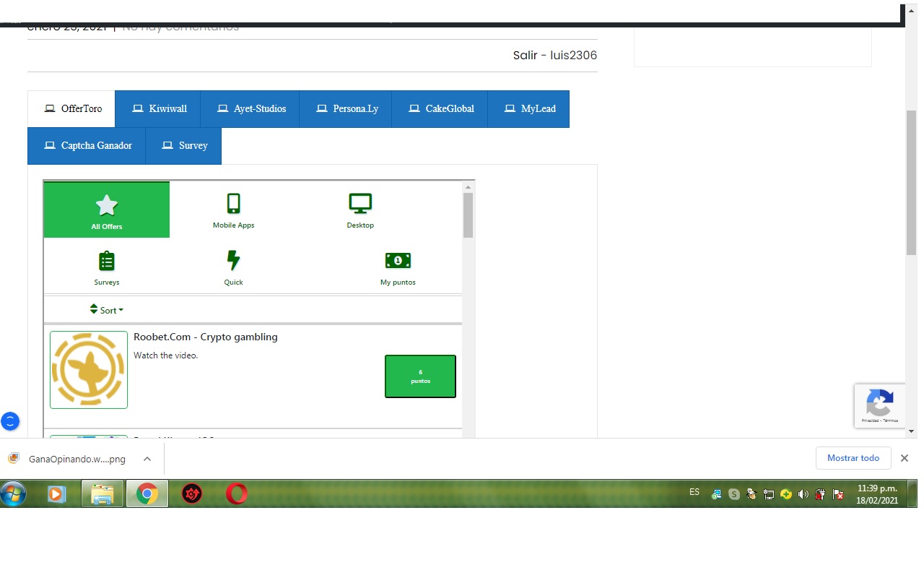Open the My puntos money icon
This screenshot has width=924, height=578.
point(398,260)
